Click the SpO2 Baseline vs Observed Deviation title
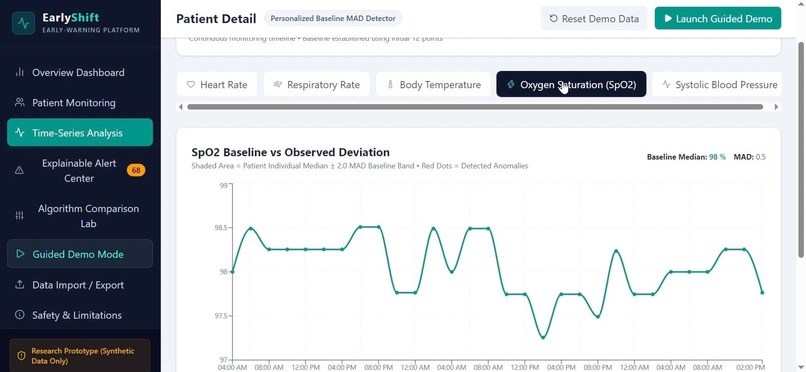 [290, 152]
